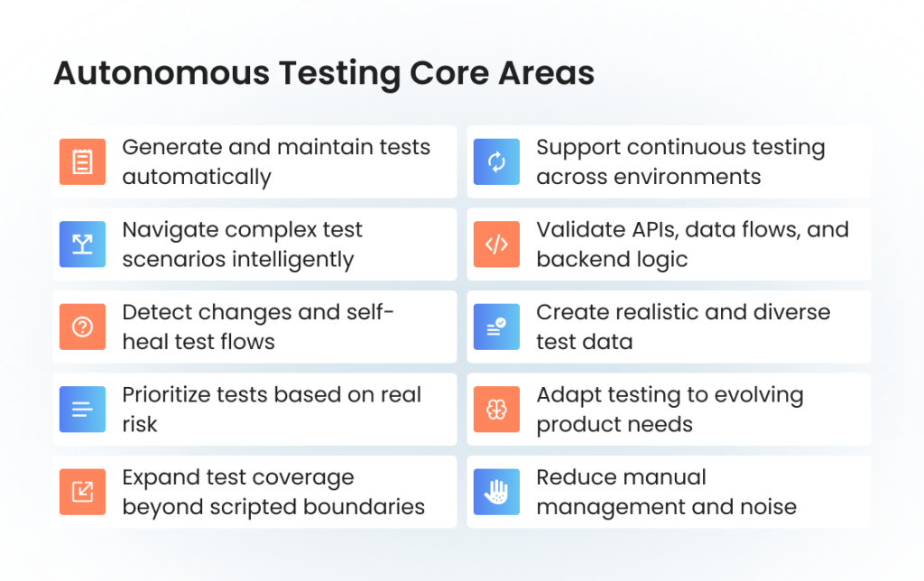The image size is (924, 581).
Task: Select 'Generate and maintain tests automatically' text
Action: point(276,161)
